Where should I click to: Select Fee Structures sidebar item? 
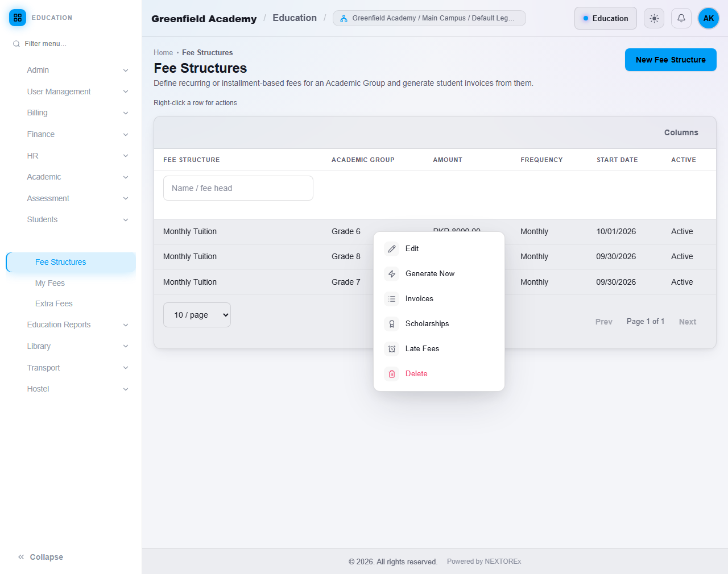pos(71,262)
